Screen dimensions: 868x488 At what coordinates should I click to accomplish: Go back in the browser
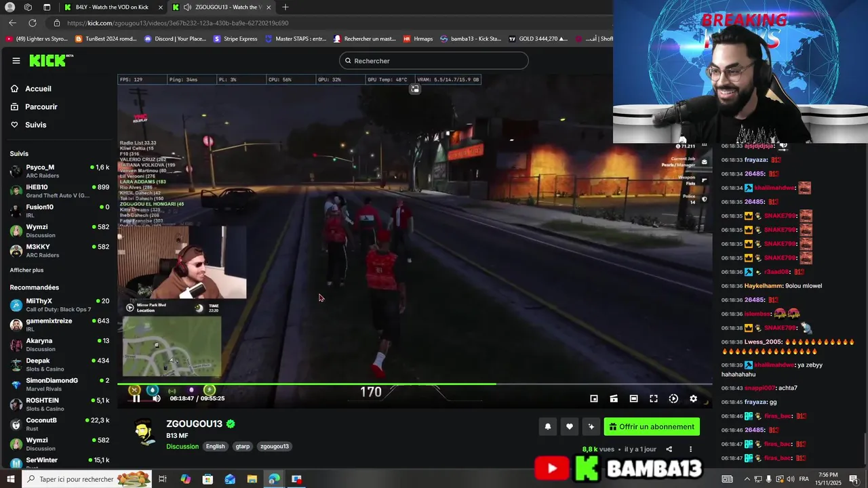(x=12, y=23)
